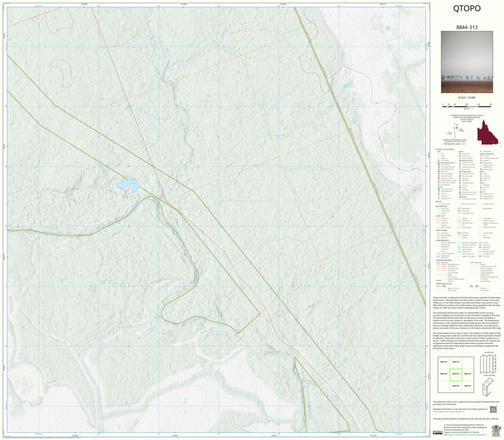Select the green highlighted cell in adjoining sheets index
504x440 pixels.
coord(455,374)
